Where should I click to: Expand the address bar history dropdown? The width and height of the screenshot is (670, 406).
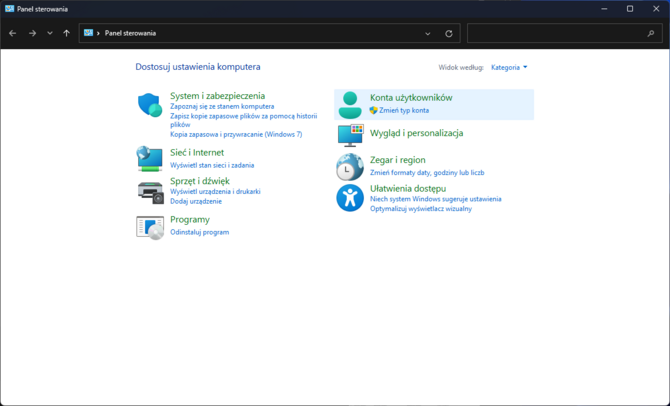coord(427,33)
